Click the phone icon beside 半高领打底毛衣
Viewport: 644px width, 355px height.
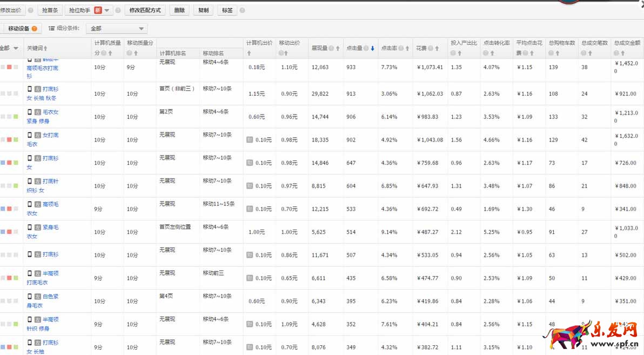tap(29, 274)
